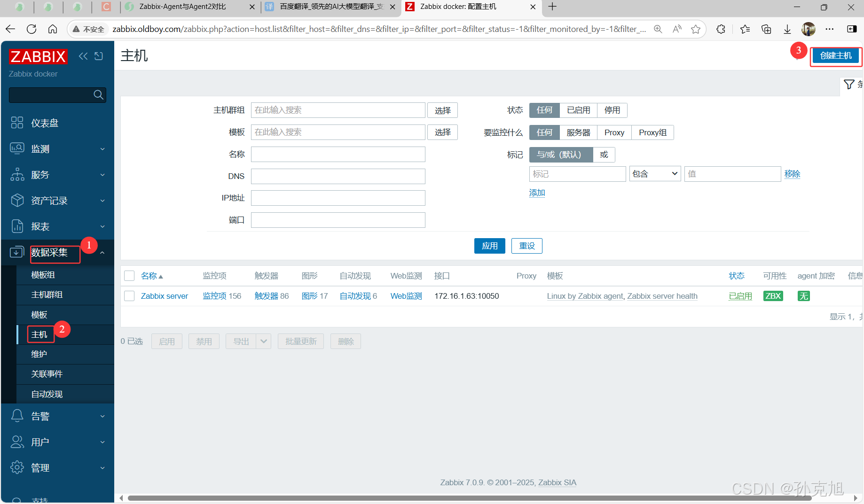Open the 自动发现 submenu item

click(x=65, y=394)
